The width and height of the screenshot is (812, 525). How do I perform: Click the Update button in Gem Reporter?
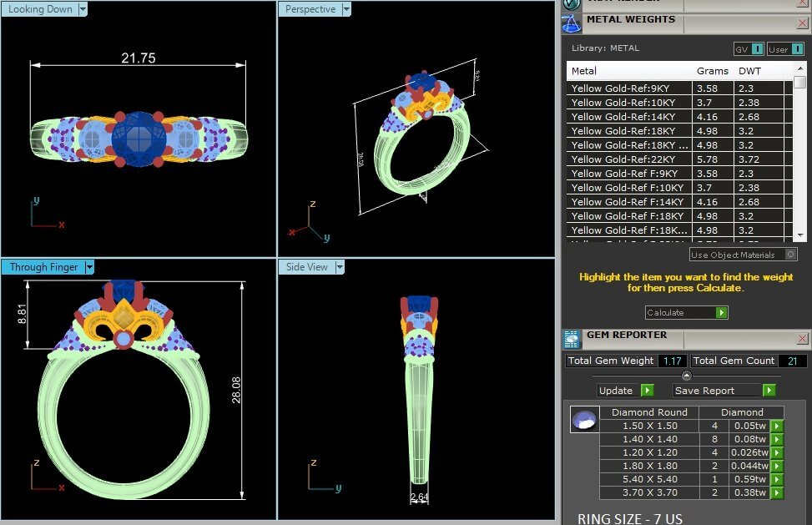(647, 391)
